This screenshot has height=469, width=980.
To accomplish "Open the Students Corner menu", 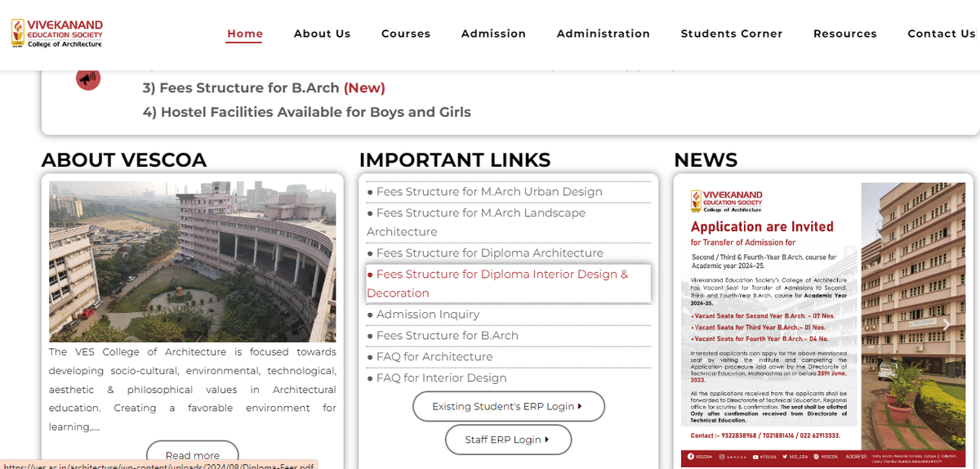I will (732, 33).
